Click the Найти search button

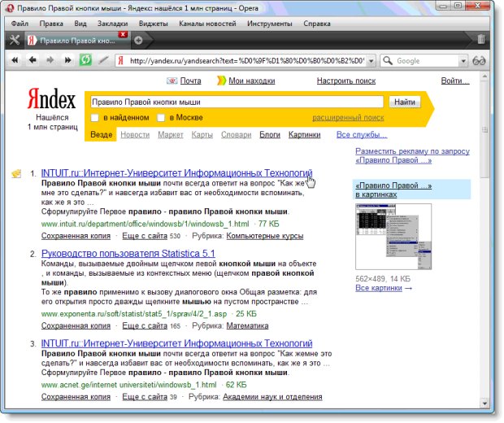[x=405, y=102]
